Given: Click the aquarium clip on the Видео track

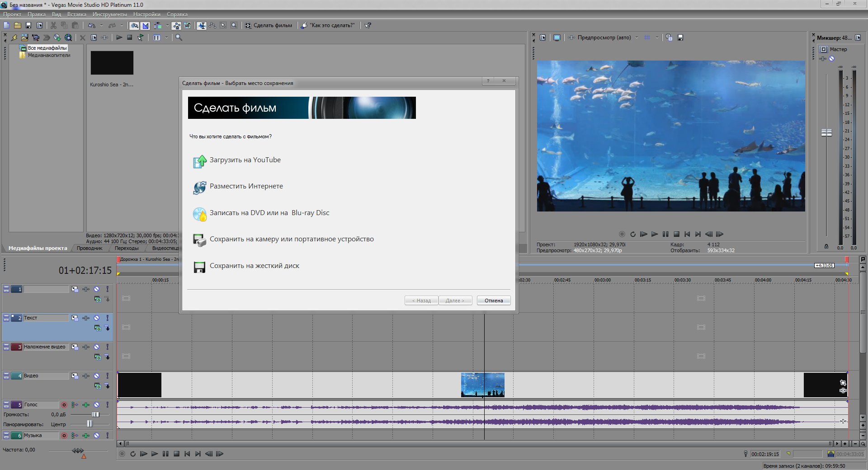Looking at the screenshot, I should [482, 385].
